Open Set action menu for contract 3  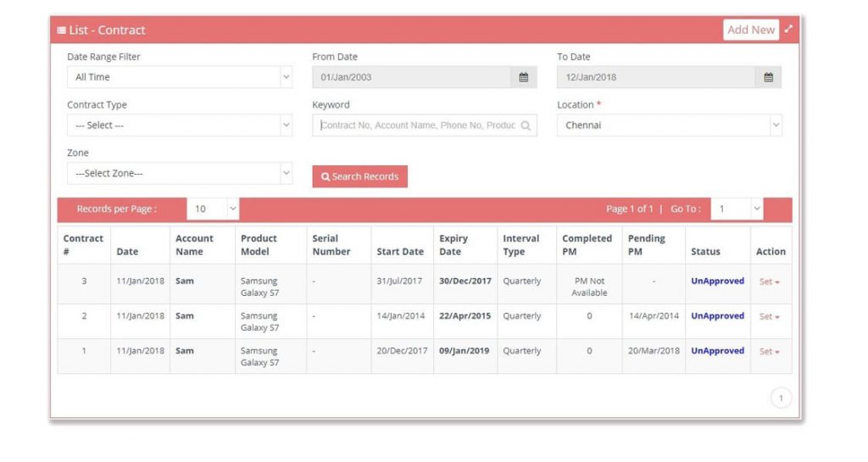[770, 281]
